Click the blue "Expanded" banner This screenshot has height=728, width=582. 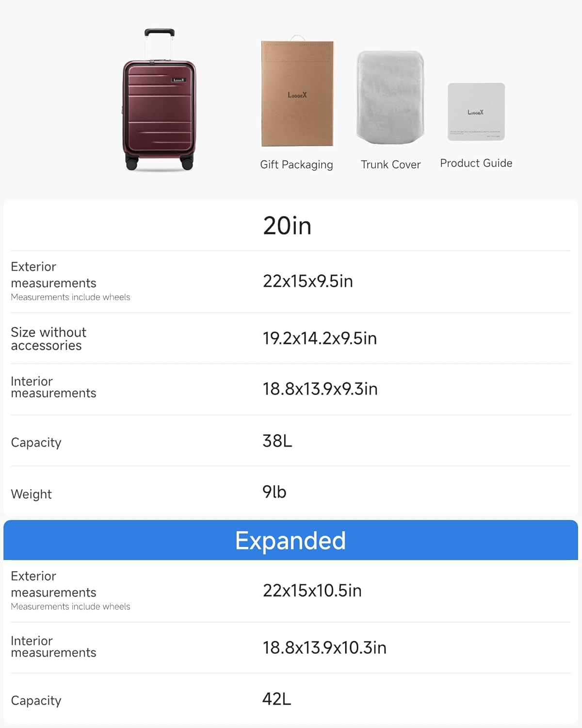pos(291,540)
